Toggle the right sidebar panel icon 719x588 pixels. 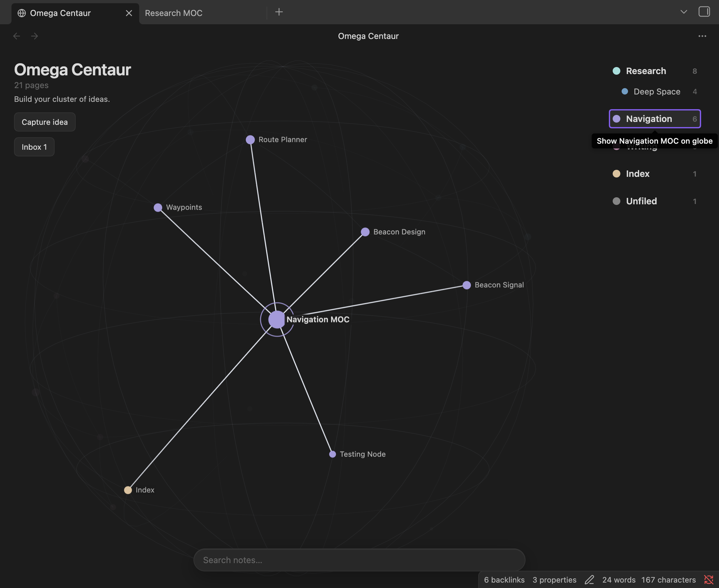[704, 12]
